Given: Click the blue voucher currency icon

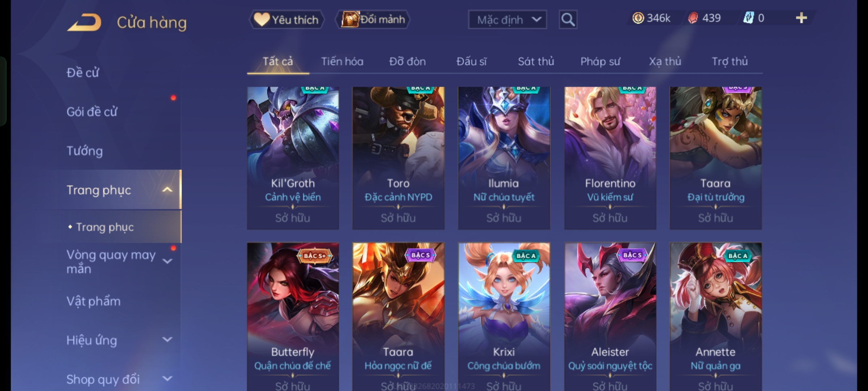Looking at the screenshot, I should [748, 18].
